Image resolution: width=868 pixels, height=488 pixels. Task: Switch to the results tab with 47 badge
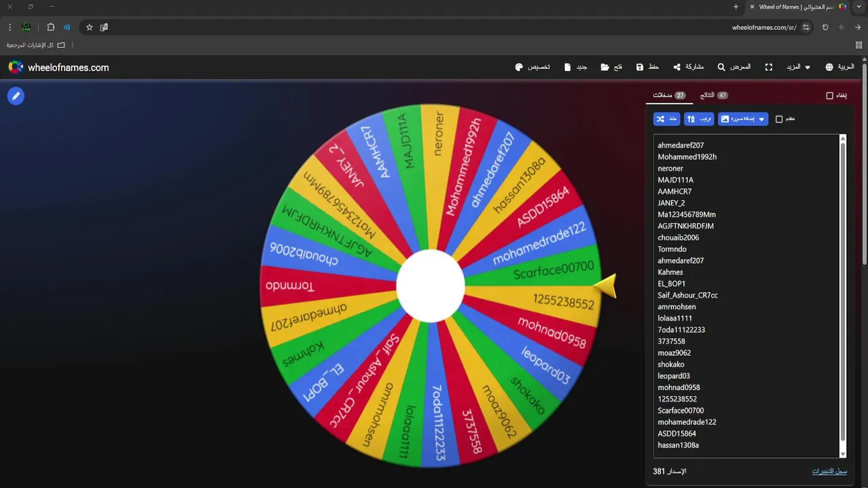point(714,96)
